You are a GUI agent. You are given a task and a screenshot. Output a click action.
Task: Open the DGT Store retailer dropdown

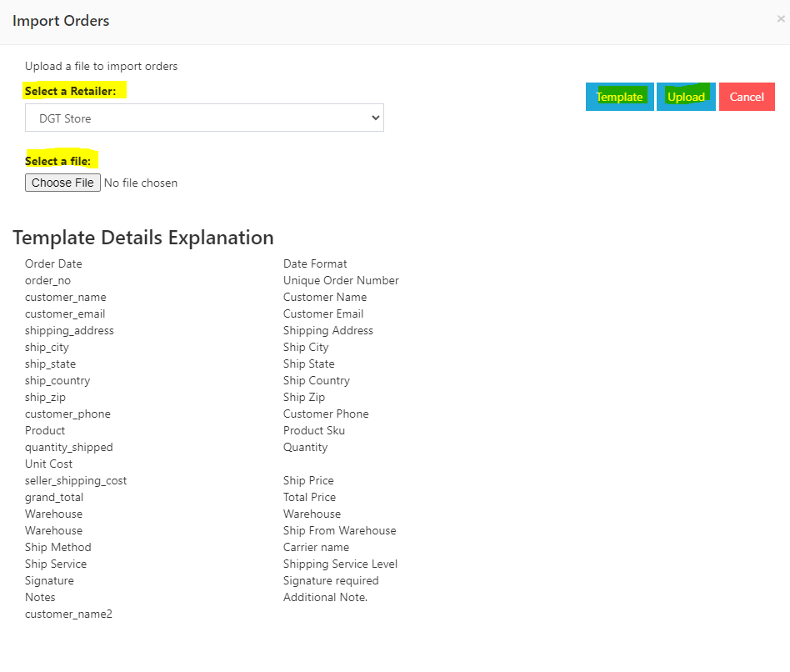pyautogui.click(x=204, y=118)
